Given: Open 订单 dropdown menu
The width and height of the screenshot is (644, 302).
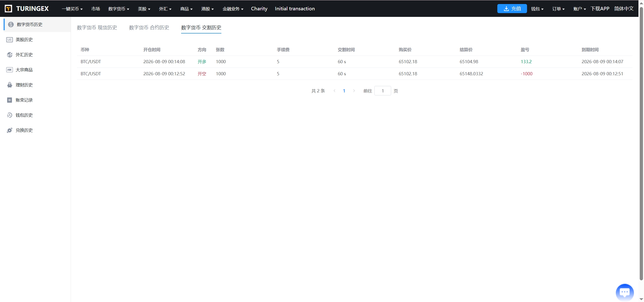Looking at the screenshot, I should click(558, 9).
